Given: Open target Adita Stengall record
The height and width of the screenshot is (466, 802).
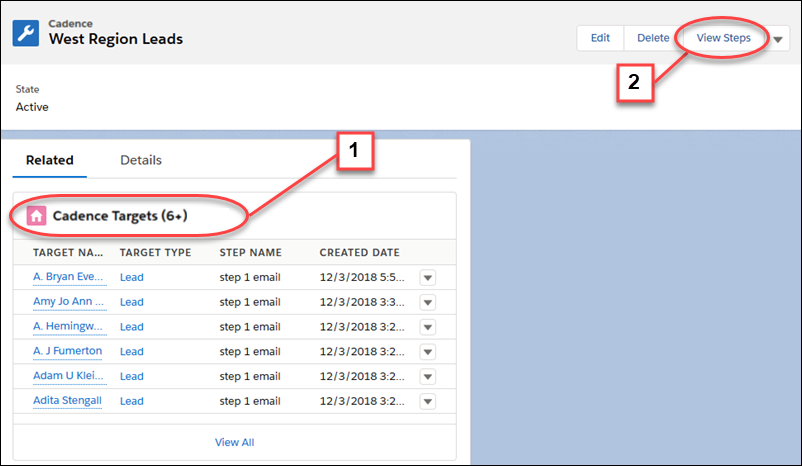Looking at the screenshot, I should point(68,401).
